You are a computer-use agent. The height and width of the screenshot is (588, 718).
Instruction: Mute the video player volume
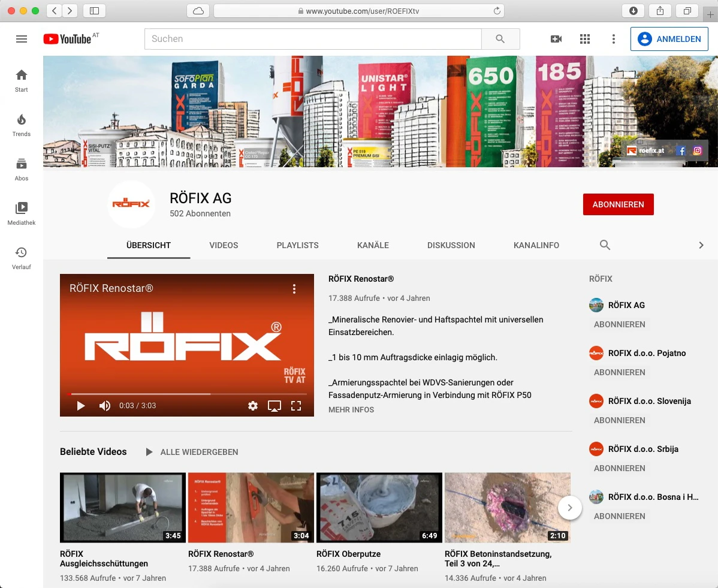[x=105, y=406]
